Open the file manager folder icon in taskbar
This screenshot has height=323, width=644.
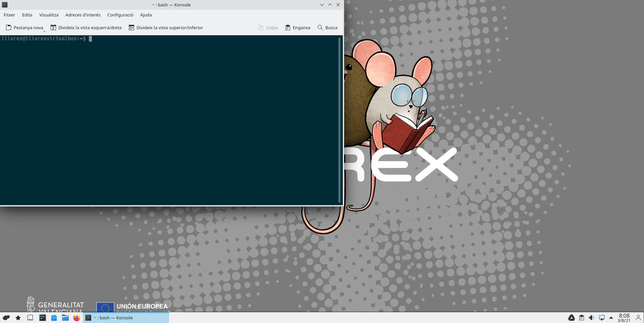click(x=65, y=318)
